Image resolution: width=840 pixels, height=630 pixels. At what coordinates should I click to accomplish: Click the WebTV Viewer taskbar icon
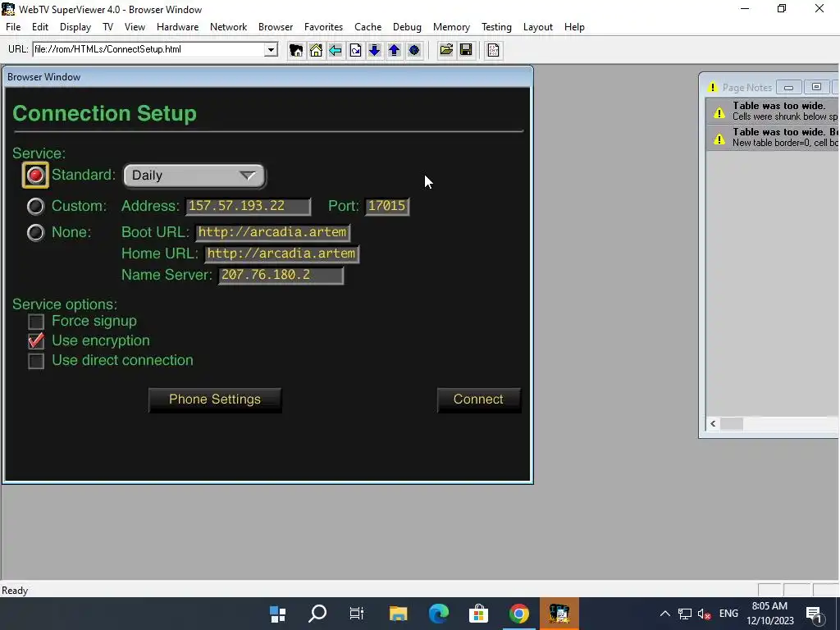(559, 614)
